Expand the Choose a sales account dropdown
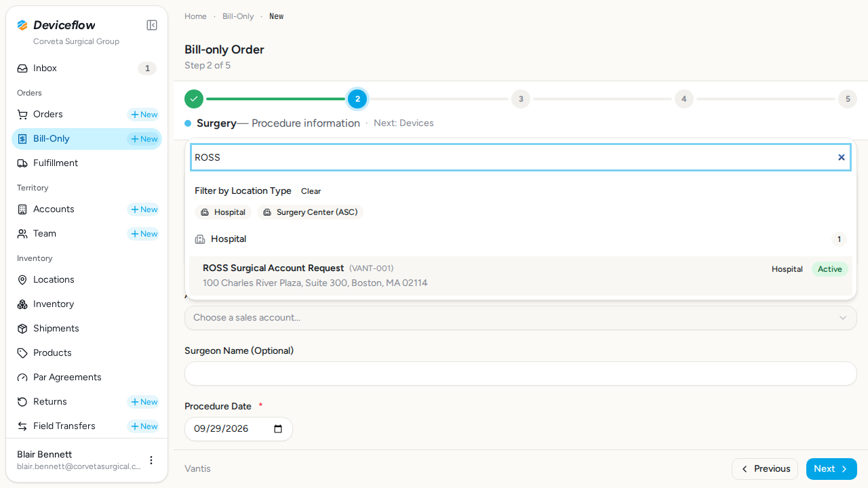This screenshot has height=488, width=868. tap(521, 318)
